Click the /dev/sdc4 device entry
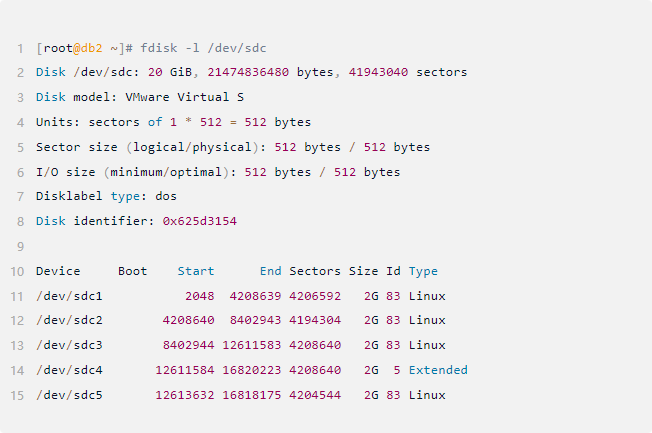652x433 pixels. [69, 370]
